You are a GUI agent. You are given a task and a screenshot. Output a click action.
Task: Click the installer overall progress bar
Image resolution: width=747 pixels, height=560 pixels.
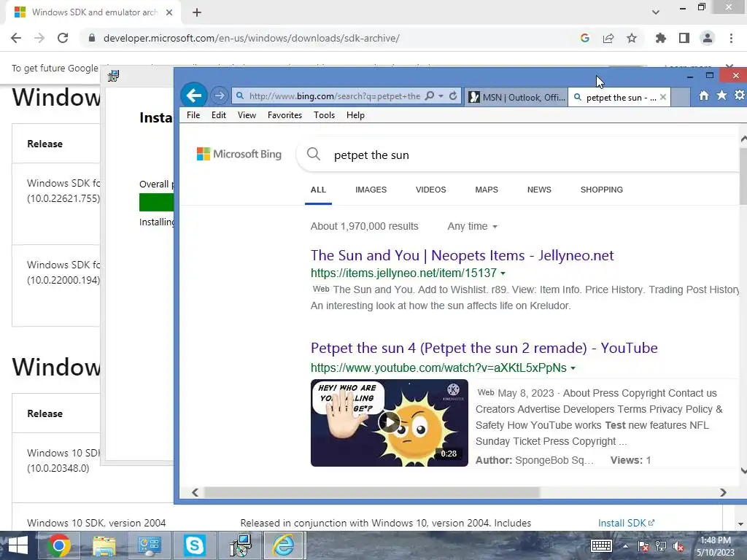(x=156, y=202)
